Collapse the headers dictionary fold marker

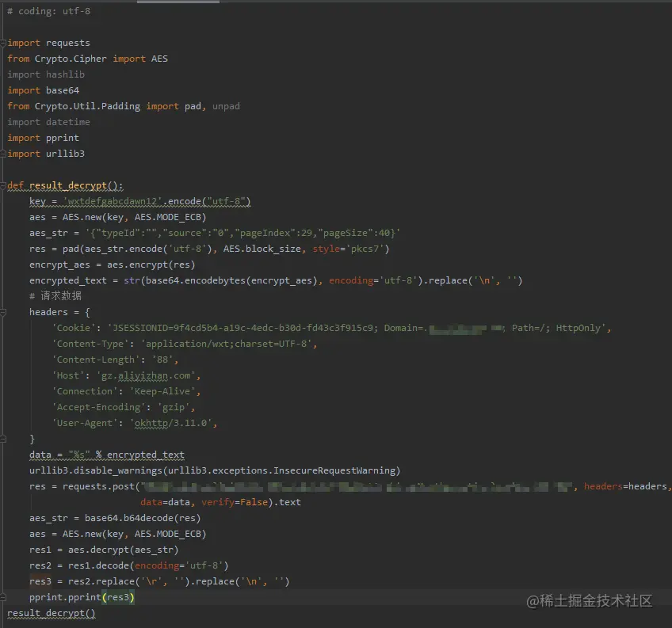click(x=3, y=312)
